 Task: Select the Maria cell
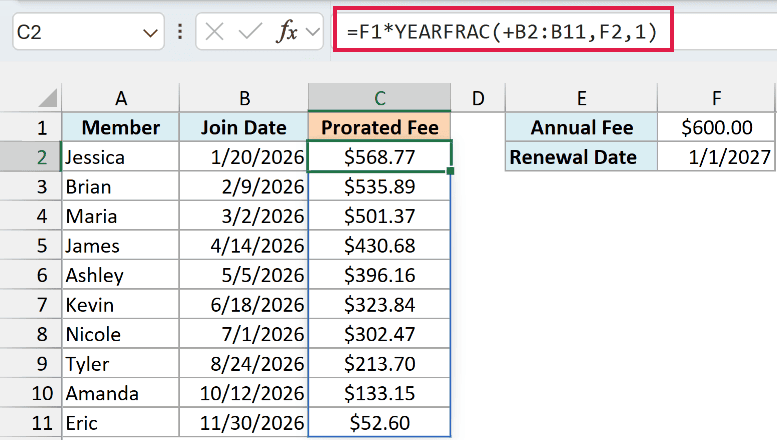pos(120,216)
